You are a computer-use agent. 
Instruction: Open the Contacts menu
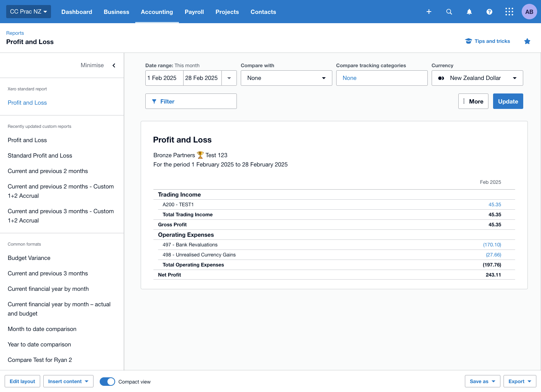click(x=263, y=12)
